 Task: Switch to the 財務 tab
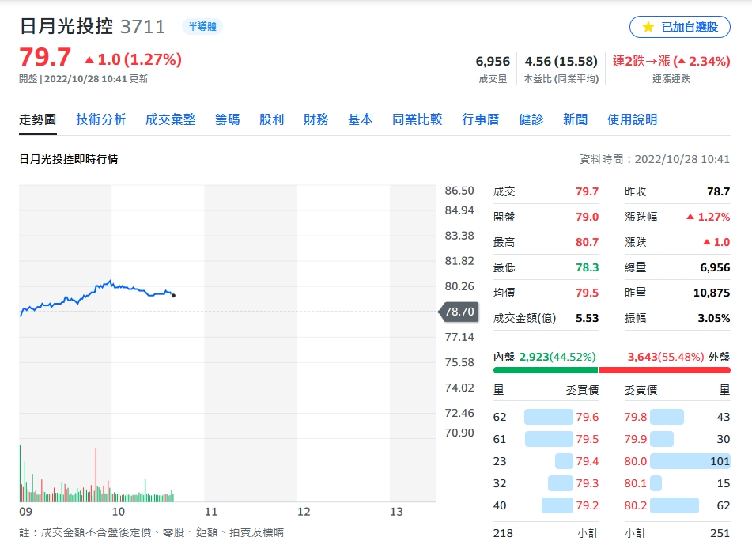click(x=316, y=119)
